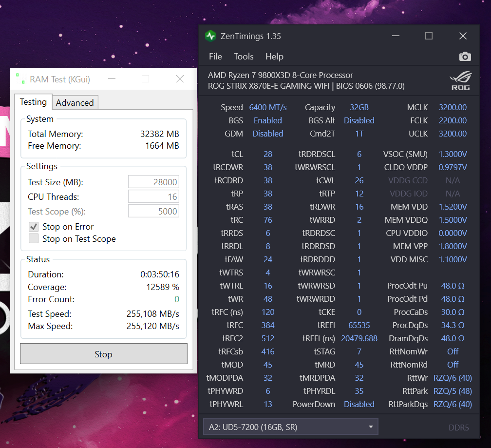Click the ROG STRIX X870E-E motherboard BIOS line
Viewport: 491px width, 448px height.
[x=306, y=86]
